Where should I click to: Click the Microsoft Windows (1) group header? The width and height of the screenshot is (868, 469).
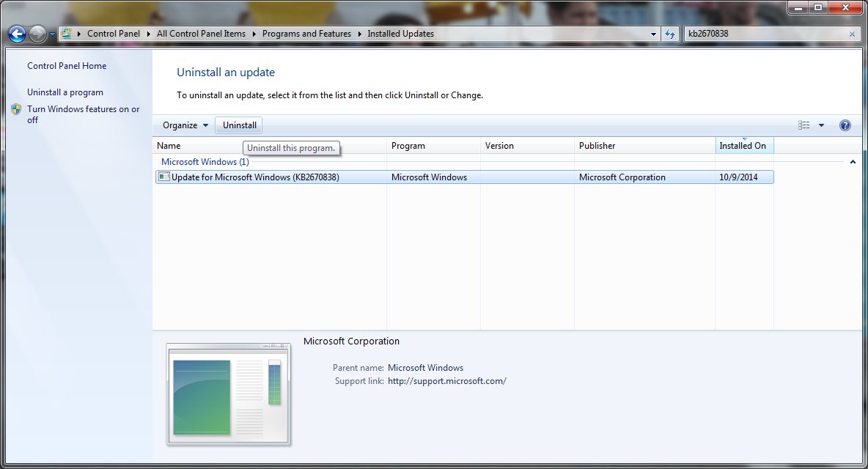(205, 162)
